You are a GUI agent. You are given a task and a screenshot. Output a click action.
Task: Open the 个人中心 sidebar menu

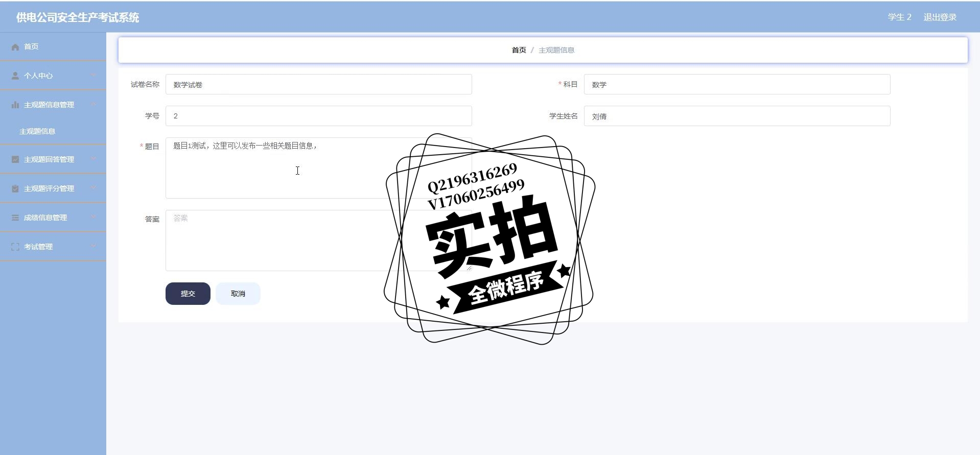click(53, 76)
